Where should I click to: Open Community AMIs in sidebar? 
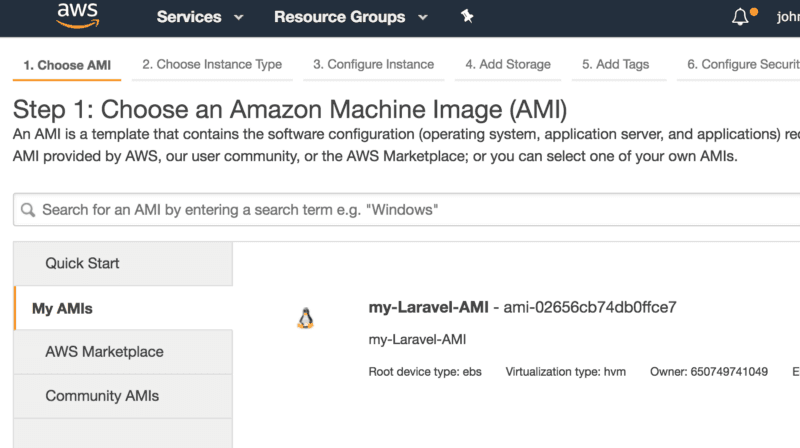coord(123,396)
